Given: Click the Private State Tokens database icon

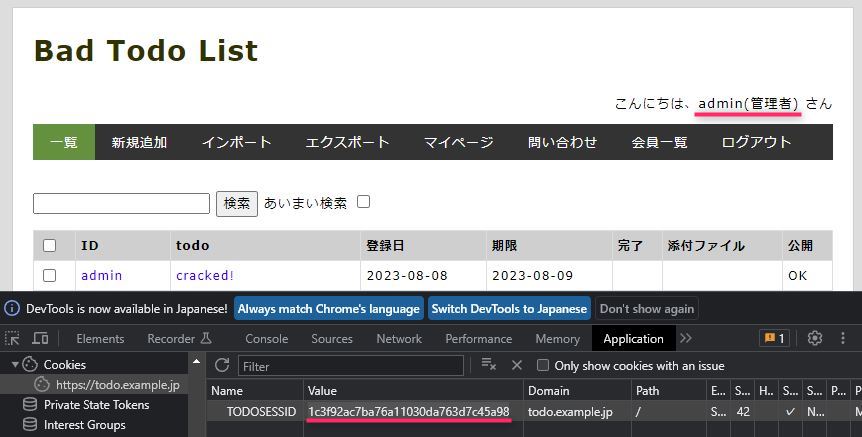Looking at the screenshot, I should pos(30,405).
